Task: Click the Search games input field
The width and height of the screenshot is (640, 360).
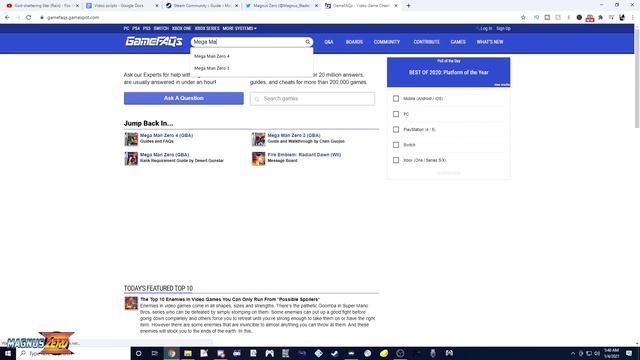Action: point(313,99)
